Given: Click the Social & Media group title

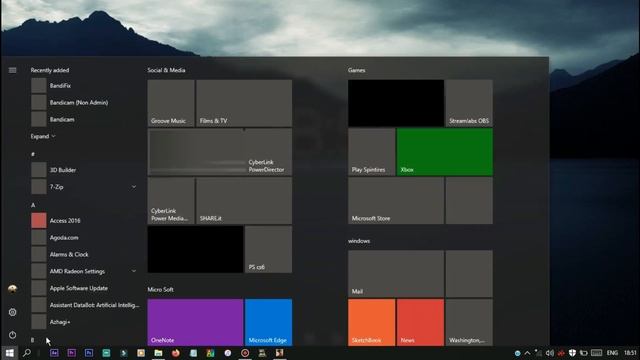Looking at the screenshot, I should click(166, 70).
